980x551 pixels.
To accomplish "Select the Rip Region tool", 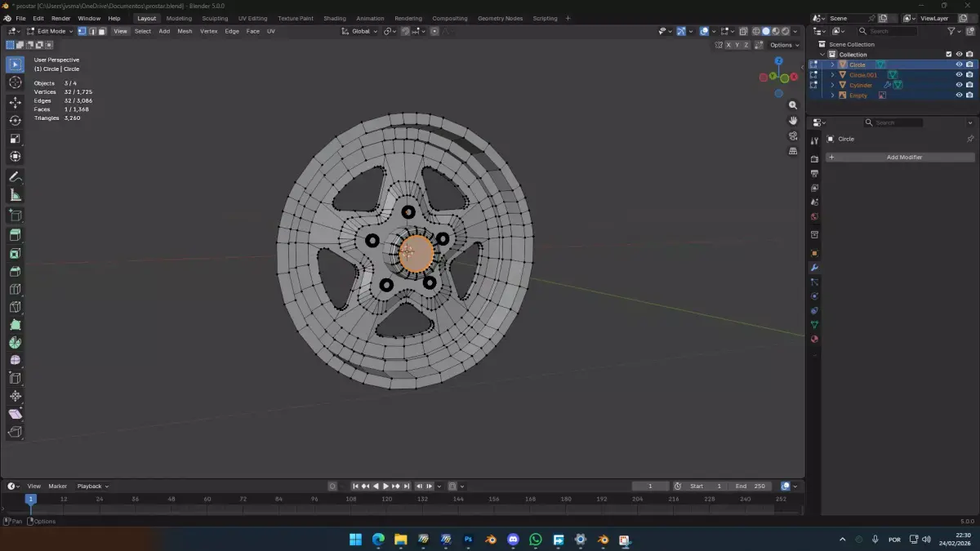I will [x=16, y=433].
